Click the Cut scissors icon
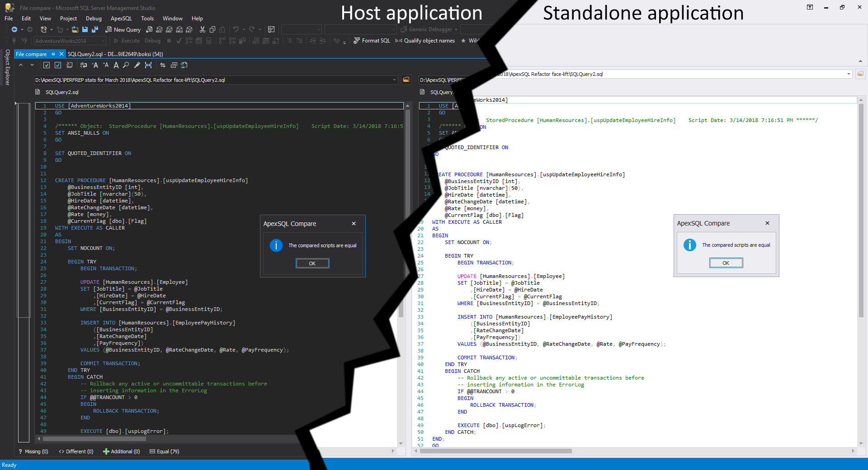The width and height of the screenshot is (868, 470). pos(203,29)
